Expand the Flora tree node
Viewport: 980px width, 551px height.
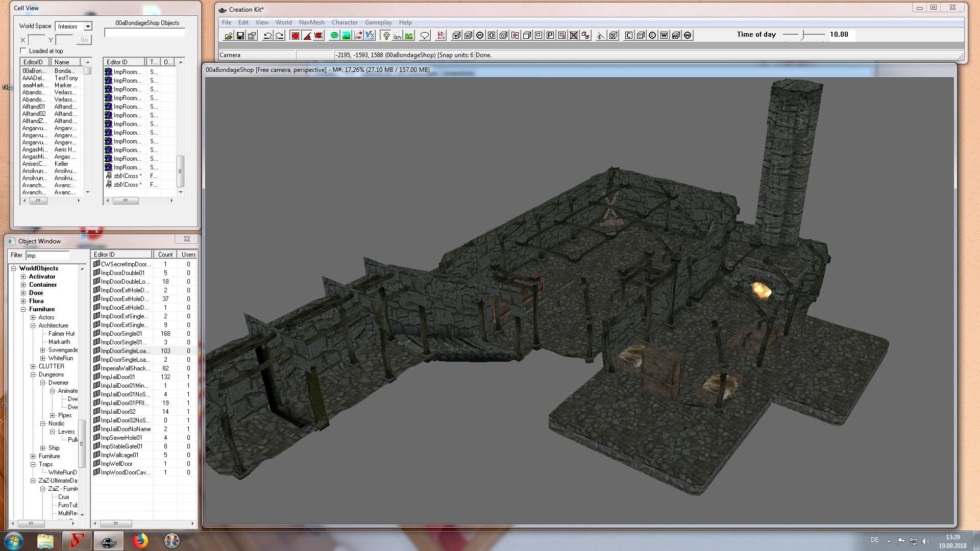pyautogui.click(x=23, y=301)
